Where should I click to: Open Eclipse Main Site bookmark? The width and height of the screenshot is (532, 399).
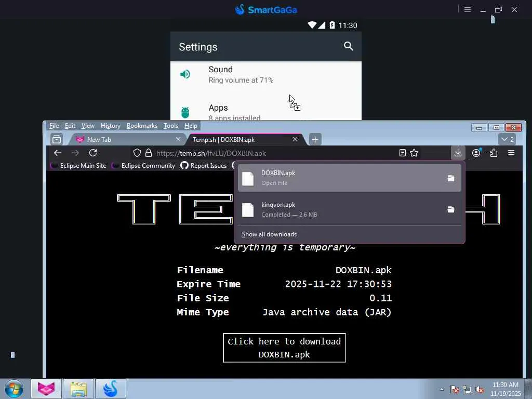point(79,166)
